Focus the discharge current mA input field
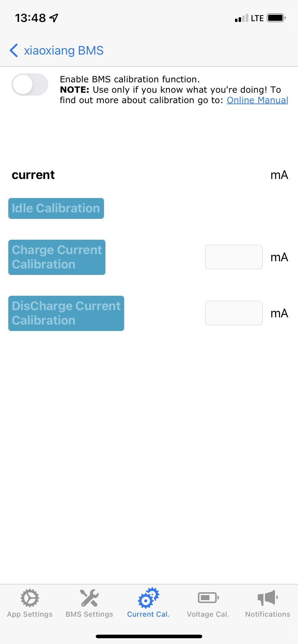This screenshot has width=298, height=644. (x=234, y=313)
